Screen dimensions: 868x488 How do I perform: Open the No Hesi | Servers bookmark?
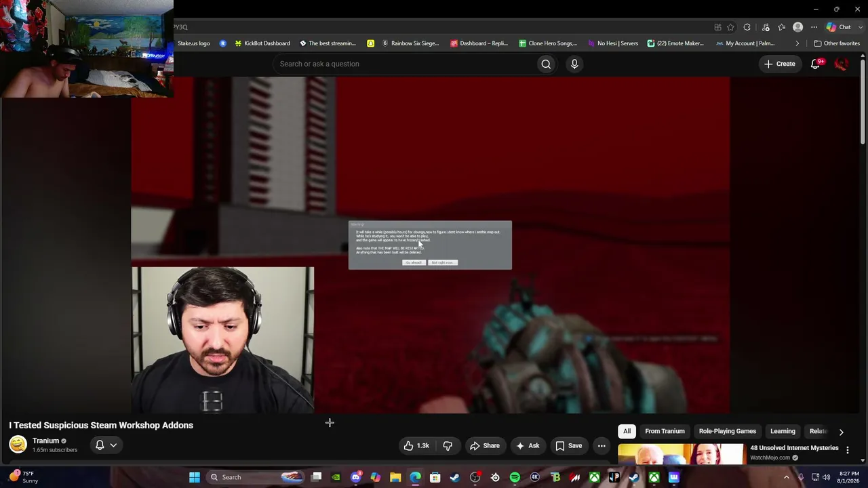tap(612, 43)
